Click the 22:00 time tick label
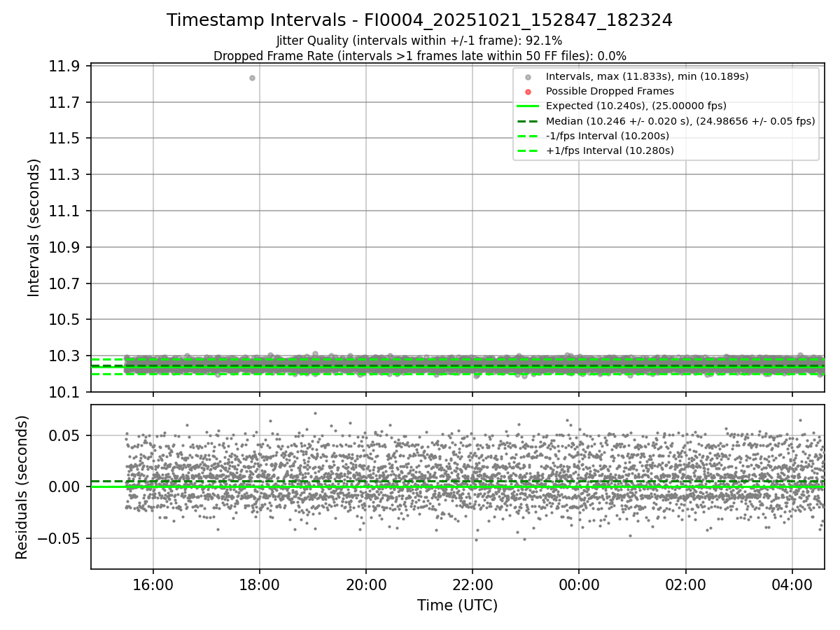 [472, 584]
